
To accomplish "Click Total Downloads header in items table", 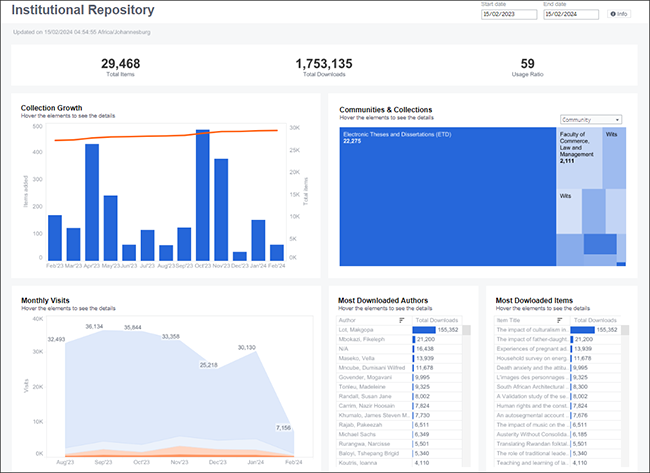I will tap(595, 320).
